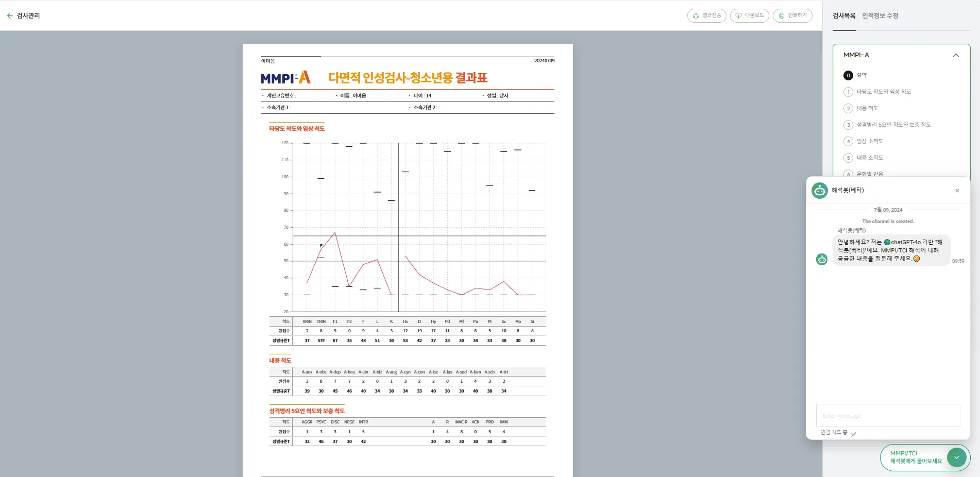The width and height of the screenshot is (980, 477).
Task: Click the 이름 : 이마음 field text
Action: [353, 96]
